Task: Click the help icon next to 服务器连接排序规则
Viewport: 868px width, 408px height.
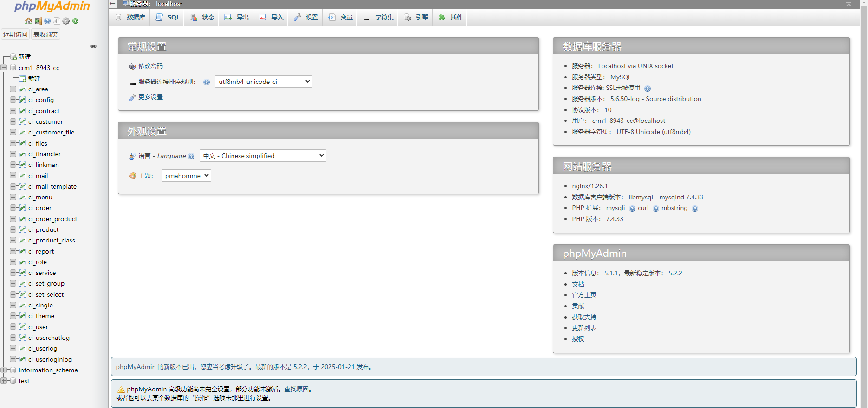Action: pyautogui.click(x=207, y=82)
